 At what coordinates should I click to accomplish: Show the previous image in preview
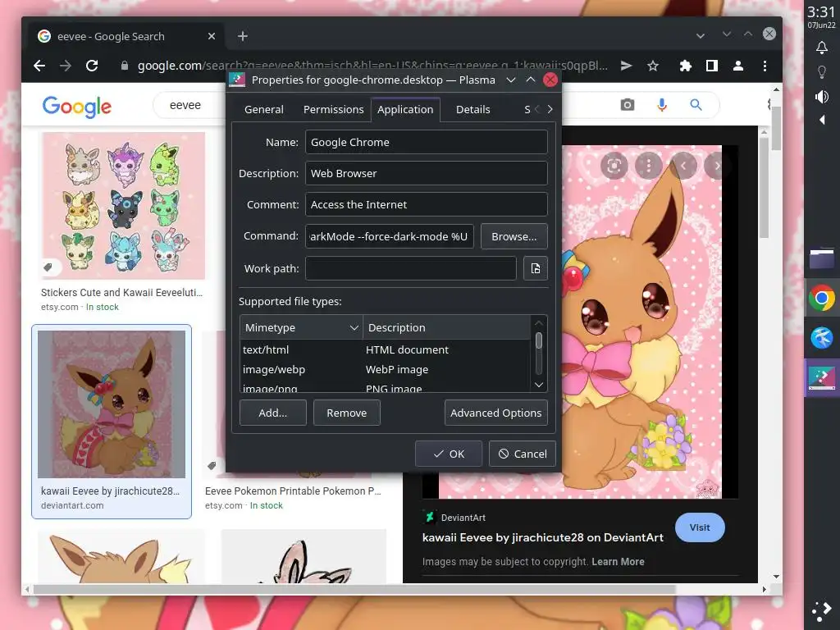pyautogui.click(x=683, y=166)
